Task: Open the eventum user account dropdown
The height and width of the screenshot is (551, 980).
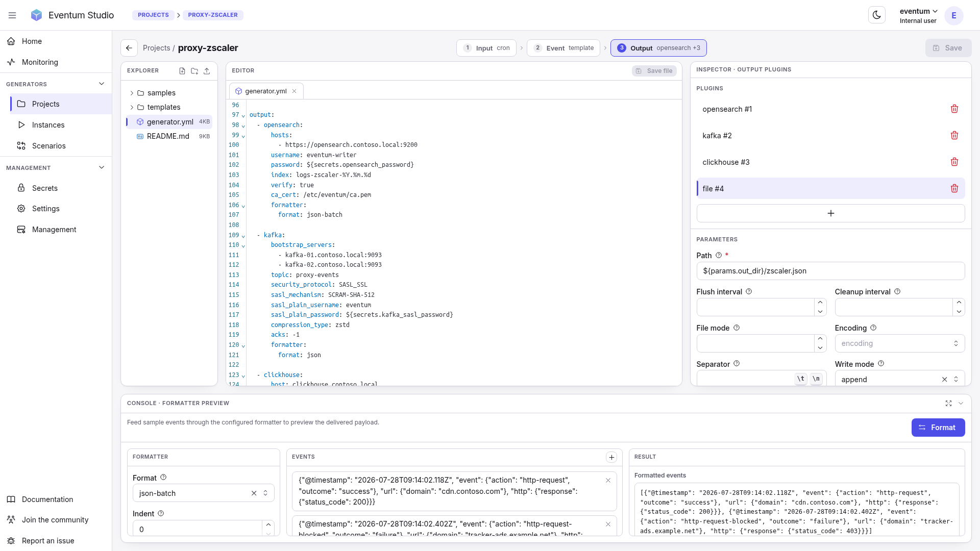Action: (x=918, y=15)
